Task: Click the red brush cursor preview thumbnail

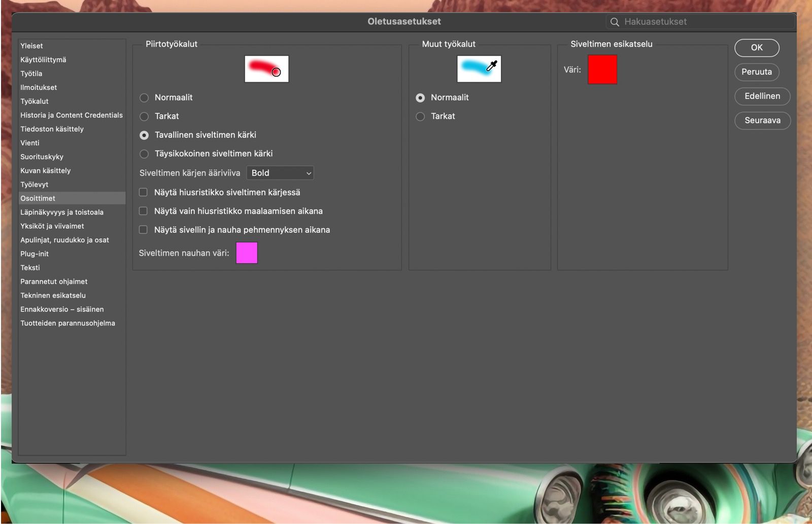Action: coord(266,69)
